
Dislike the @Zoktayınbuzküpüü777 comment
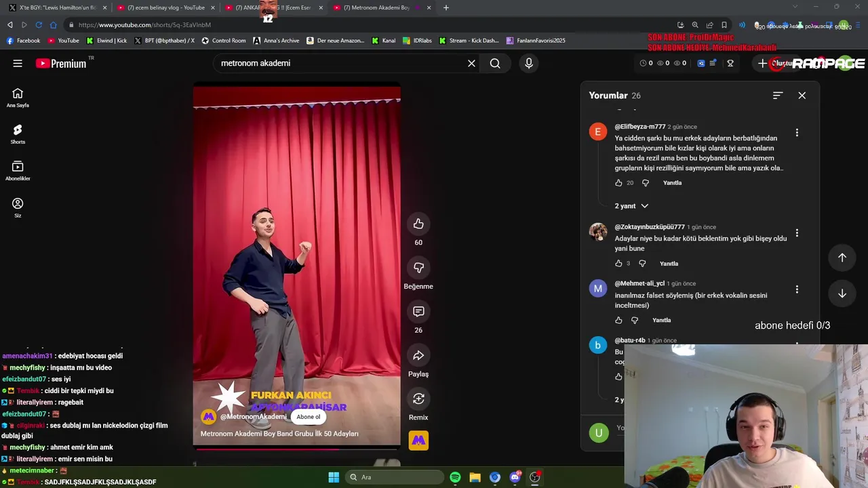pos(642,264)
